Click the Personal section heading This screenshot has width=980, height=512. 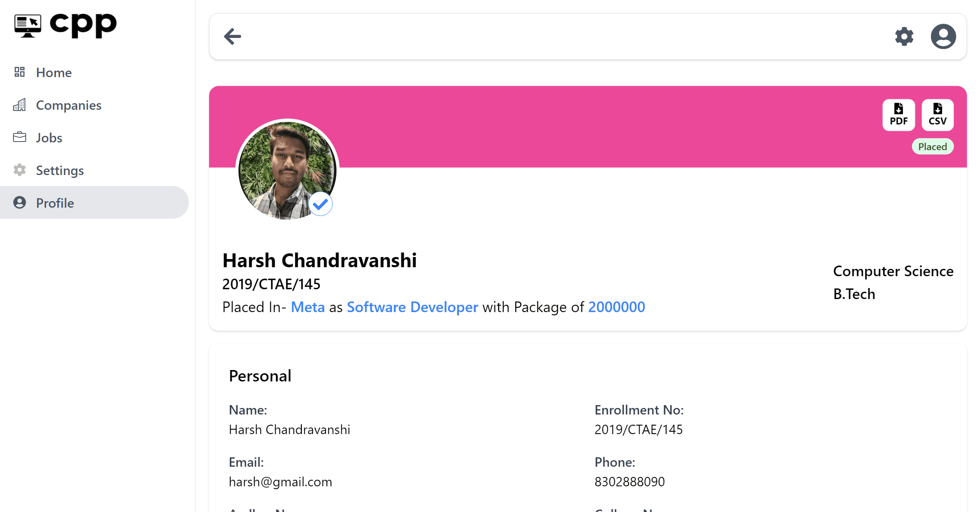pyautogui.click(x=260, y=376)
